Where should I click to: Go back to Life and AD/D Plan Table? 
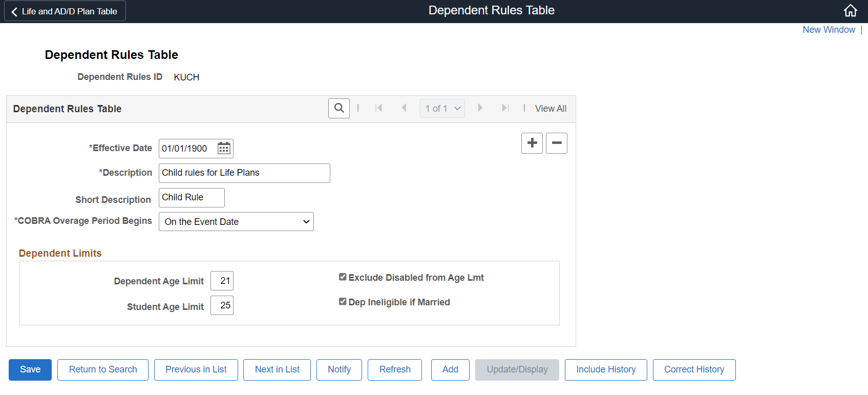pyautogui.click(x=65, y=11)
